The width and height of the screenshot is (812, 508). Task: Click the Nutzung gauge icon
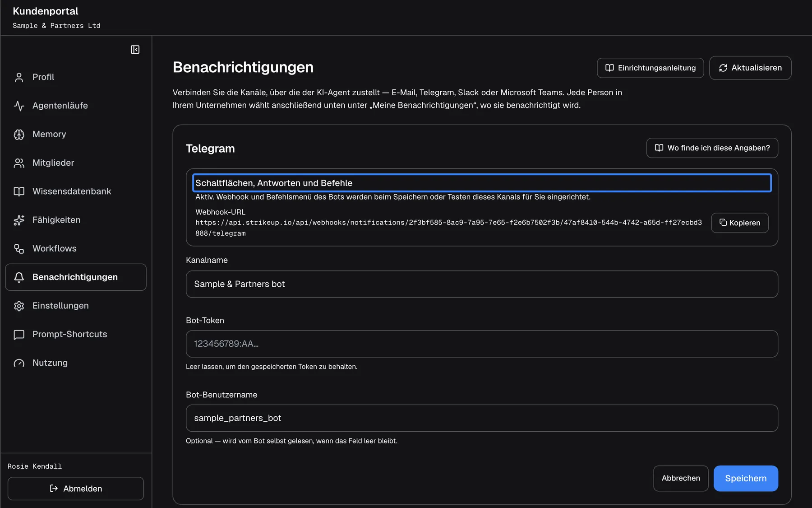pyautogui.click(x=19, y=363)
